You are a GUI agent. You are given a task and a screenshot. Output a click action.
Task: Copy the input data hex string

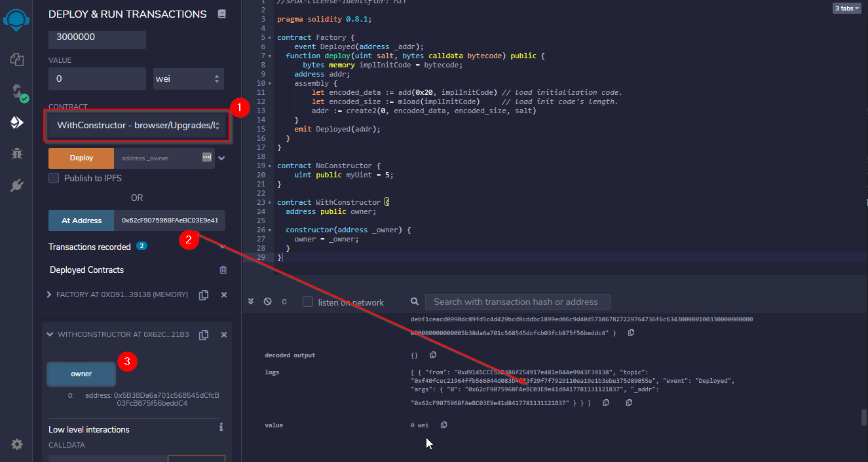631,332
